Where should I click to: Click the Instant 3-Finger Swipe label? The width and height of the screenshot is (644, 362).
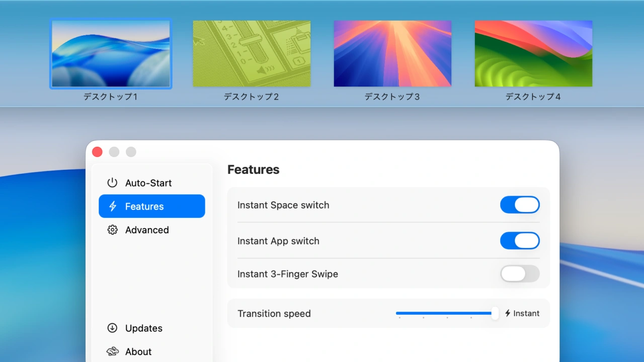pos(288,274)
